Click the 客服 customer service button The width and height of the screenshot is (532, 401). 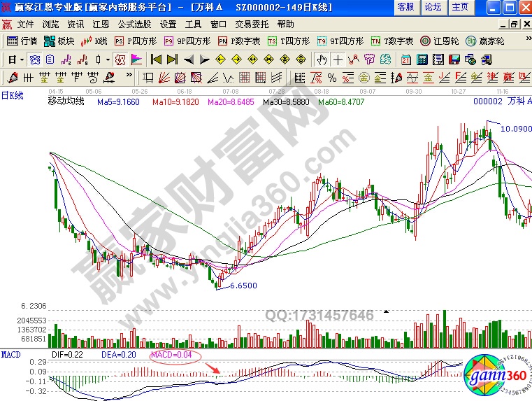(x=405, y=7)
